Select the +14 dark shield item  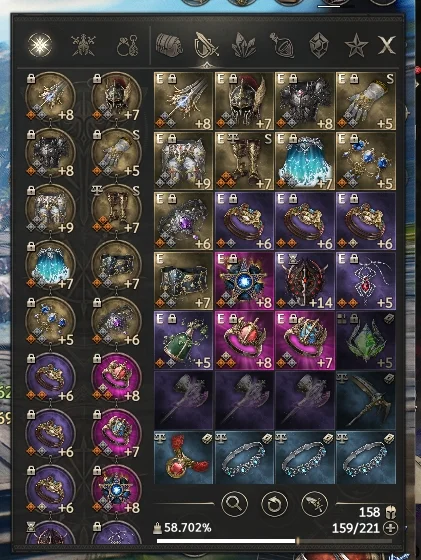pyautogui.click(x=305, y=281)
